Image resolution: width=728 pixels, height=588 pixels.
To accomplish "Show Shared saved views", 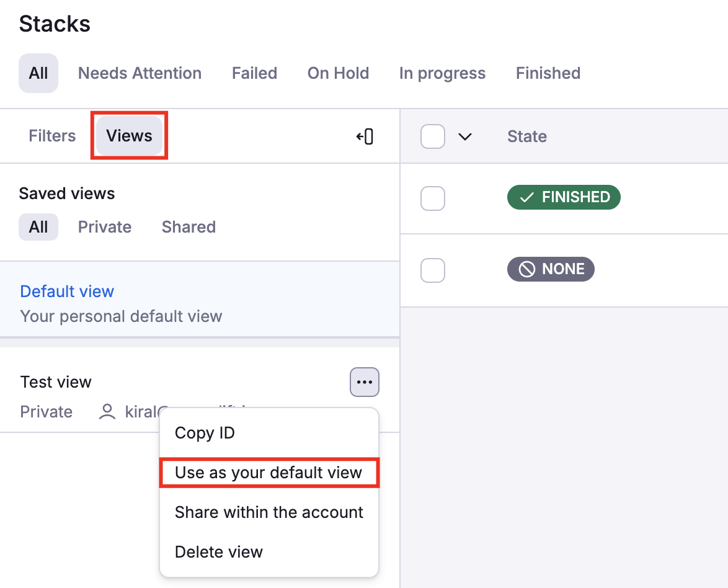I will click(x=188, y=226).
